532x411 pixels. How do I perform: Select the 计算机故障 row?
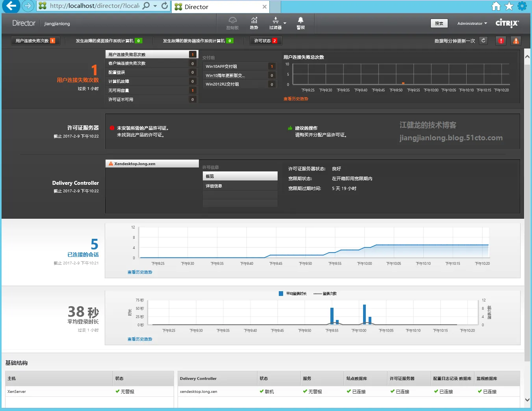point(152,81)
